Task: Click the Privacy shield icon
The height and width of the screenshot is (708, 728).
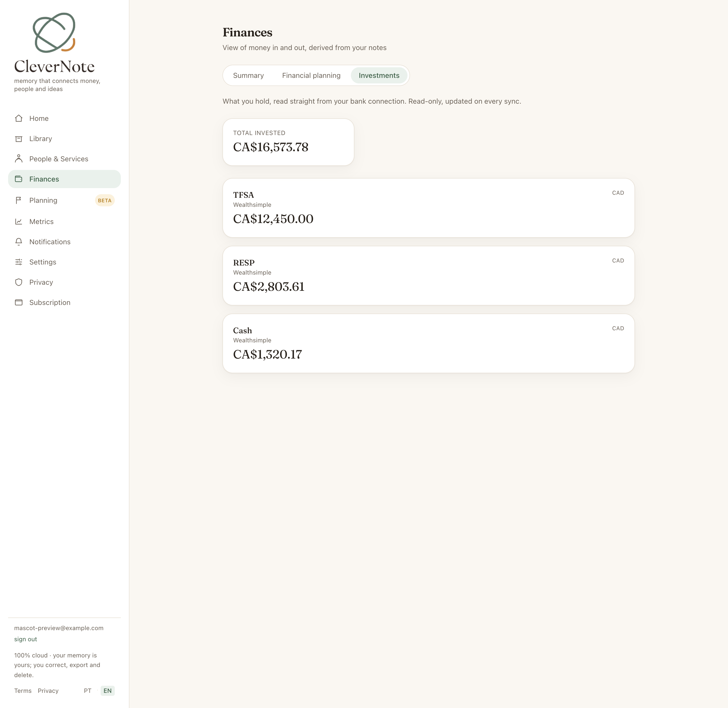Action: (x=19, y=282)
